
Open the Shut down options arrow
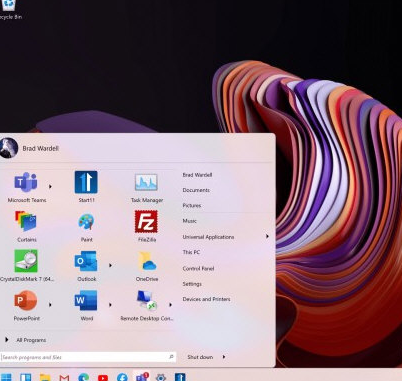click(x=224, y=357)
